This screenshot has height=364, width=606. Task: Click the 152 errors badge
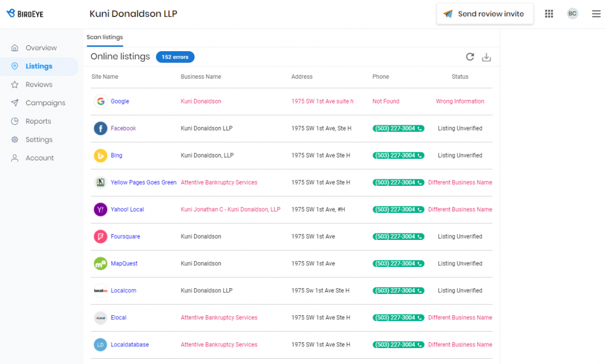175,57
